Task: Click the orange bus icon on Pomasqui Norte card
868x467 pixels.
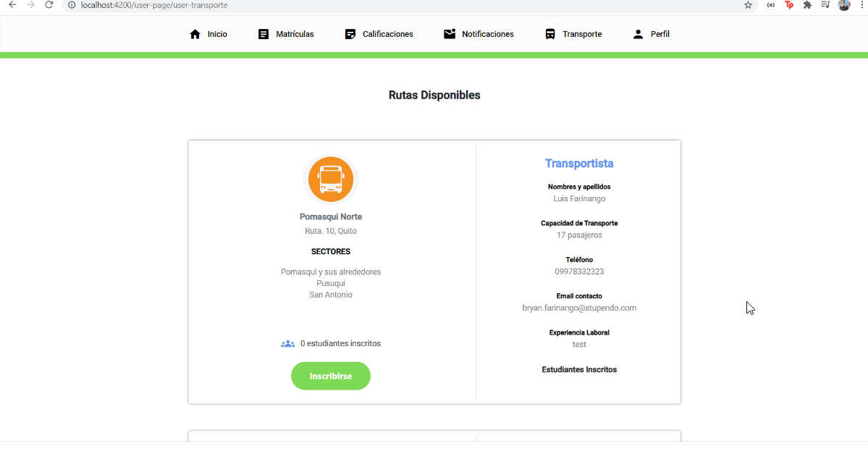Action: [331, 179]
